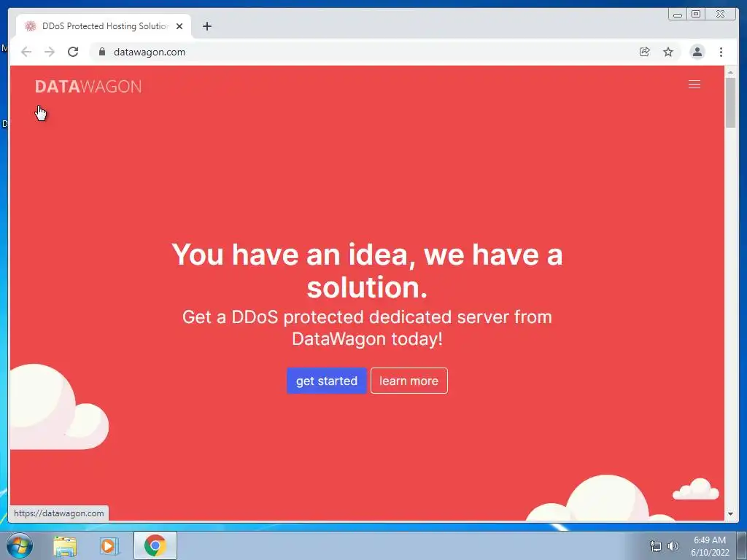Open Windows Explorer from taskbar
This screenshot has height=560, width=747.
pos(65,545)
